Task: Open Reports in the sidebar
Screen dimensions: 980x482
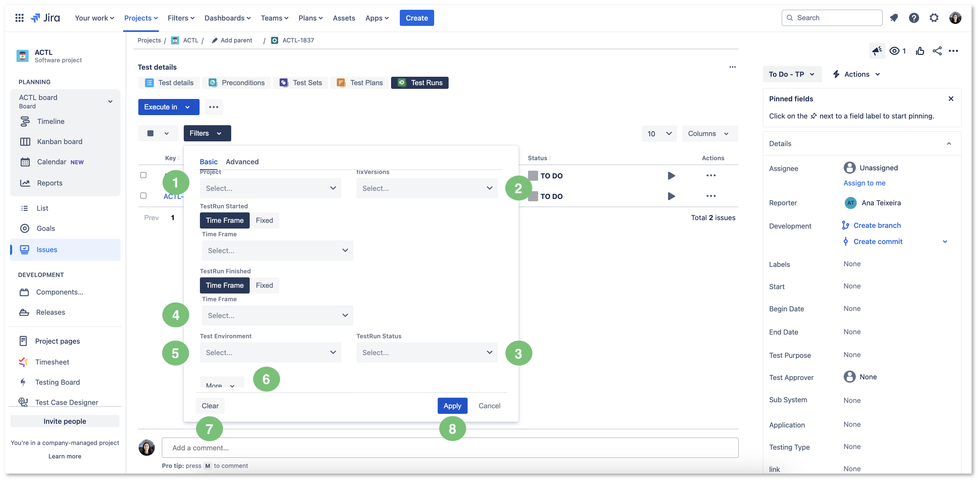Action: [x=50, y=183]
